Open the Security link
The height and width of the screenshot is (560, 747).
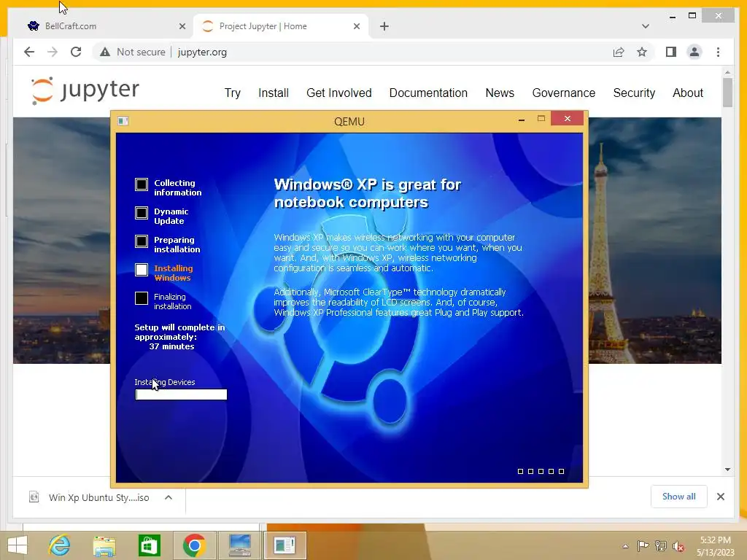[634, 93]
